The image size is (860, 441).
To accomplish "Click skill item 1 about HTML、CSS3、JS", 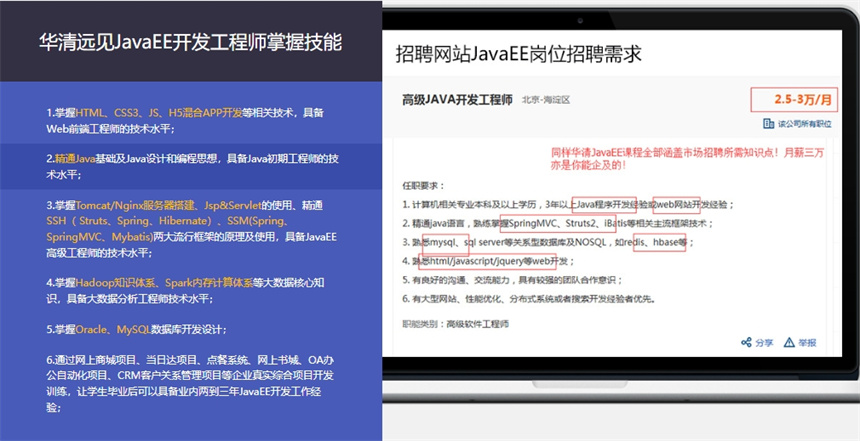I will (x=185, y=121).
